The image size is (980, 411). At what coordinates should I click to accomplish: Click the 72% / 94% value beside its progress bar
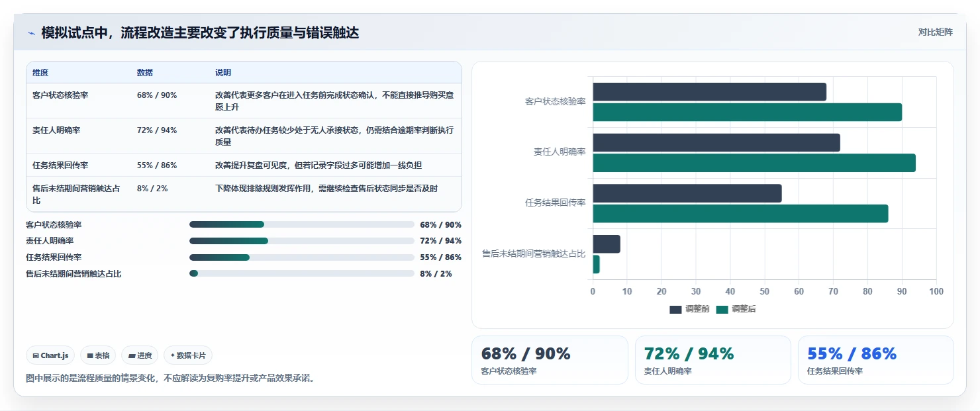(440, 241)
